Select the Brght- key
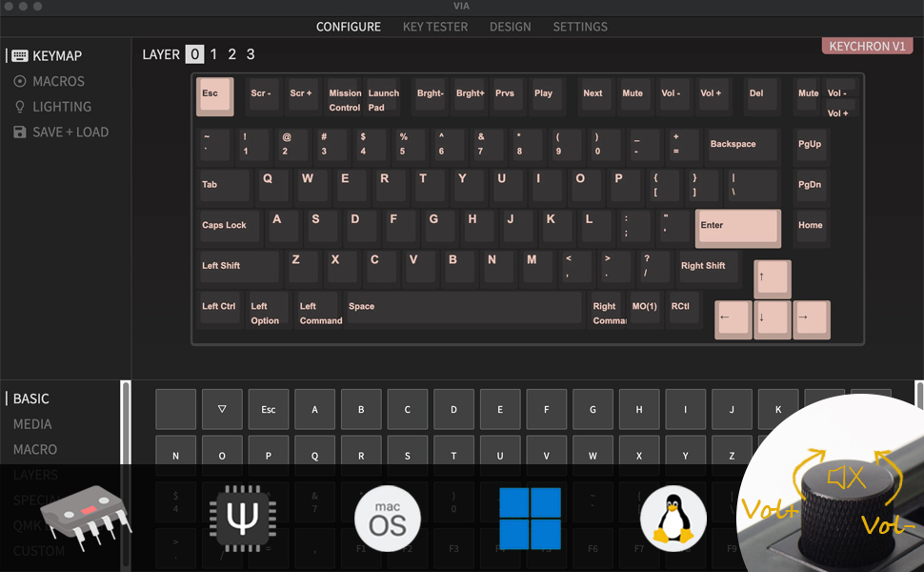The image size is (924, 572). (432, 94)
